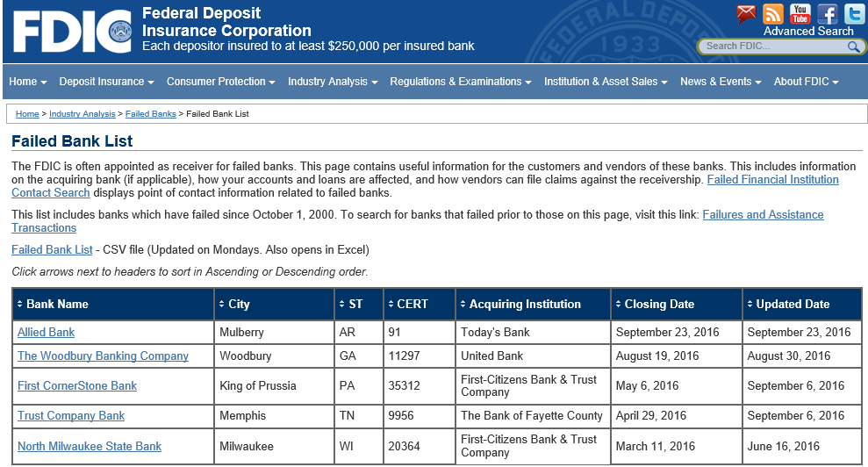Open Failed Financial Institution Contact Search link

point(773,179)
